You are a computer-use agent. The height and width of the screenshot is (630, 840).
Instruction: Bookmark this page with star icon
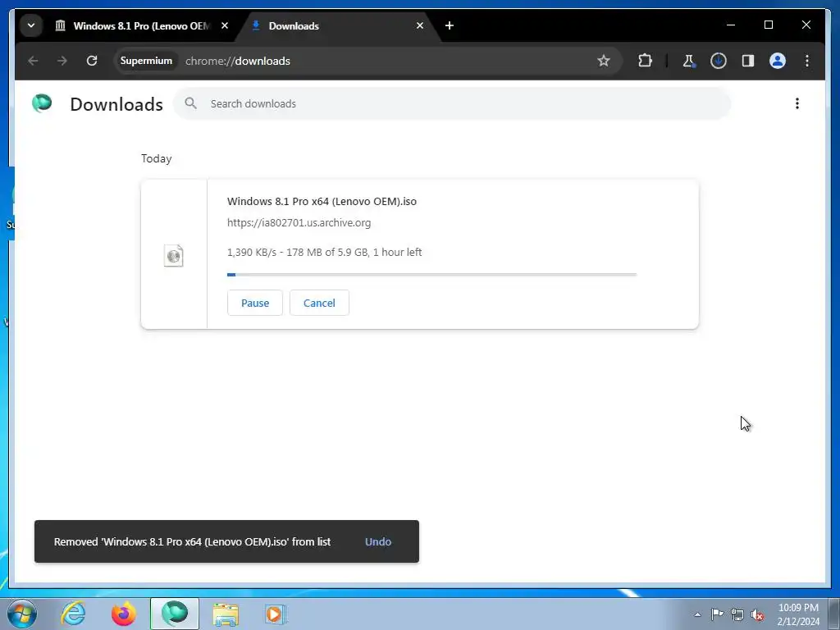[604, 61]
